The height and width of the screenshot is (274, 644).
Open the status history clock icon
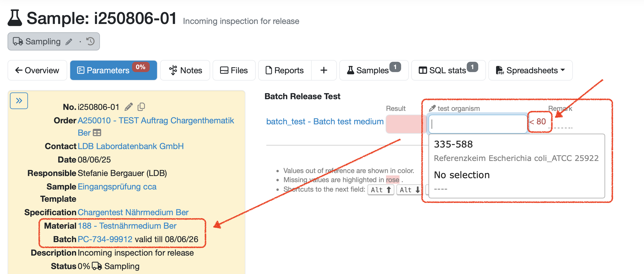click(x=90, y=41)
